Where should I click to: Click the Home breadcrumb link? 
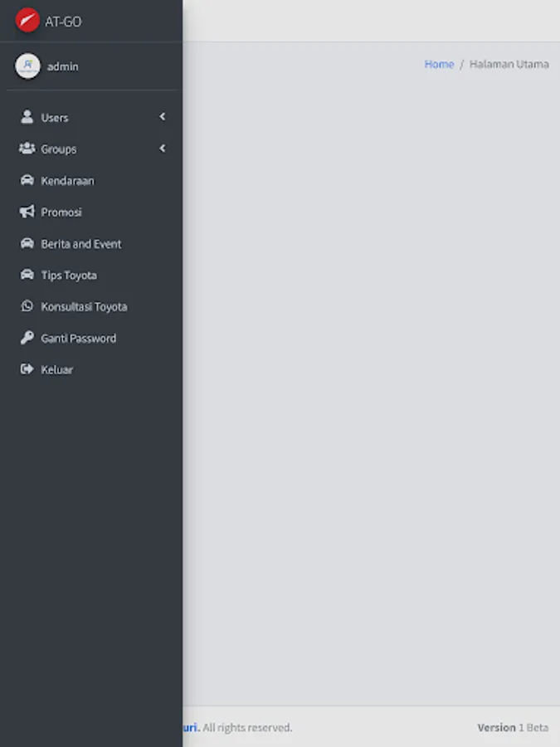439,64
